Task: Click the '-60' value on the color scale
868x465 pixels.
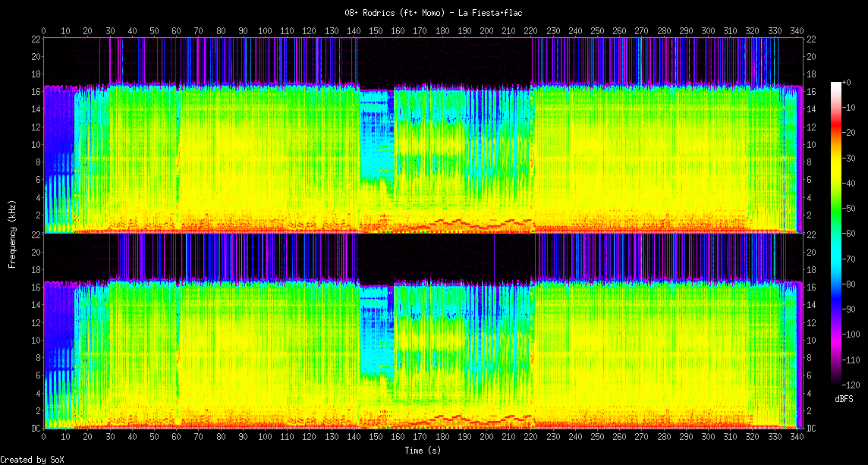Action: [851, 234]
